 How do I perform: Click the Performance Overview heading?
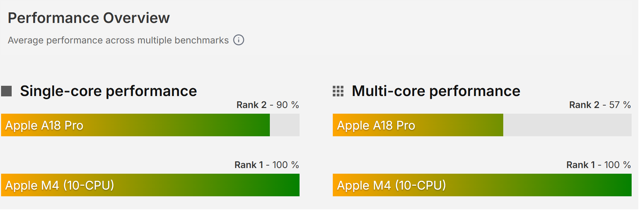tap(89, 18)
